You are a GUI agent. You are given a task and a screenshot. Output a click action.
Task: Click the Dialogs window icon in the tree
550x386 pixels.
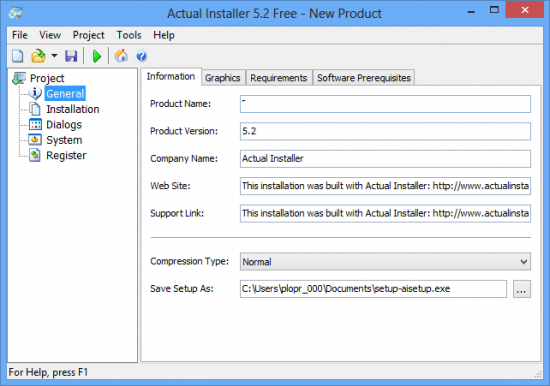35,125
